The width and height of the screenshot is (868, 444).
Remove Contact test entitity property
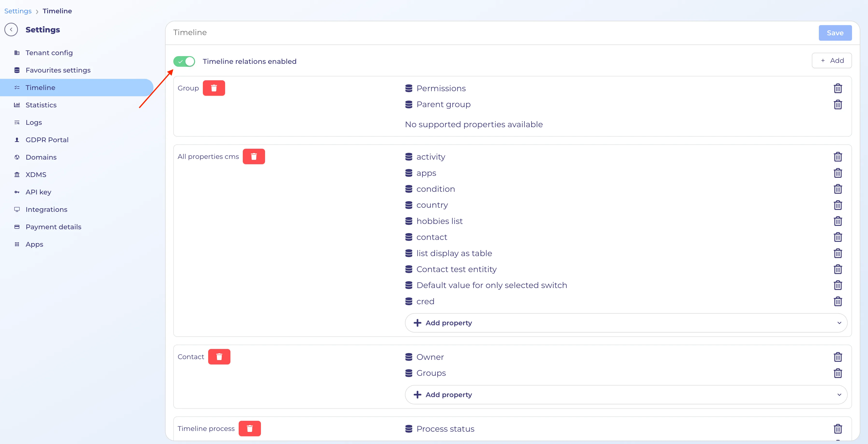[838, 269]
